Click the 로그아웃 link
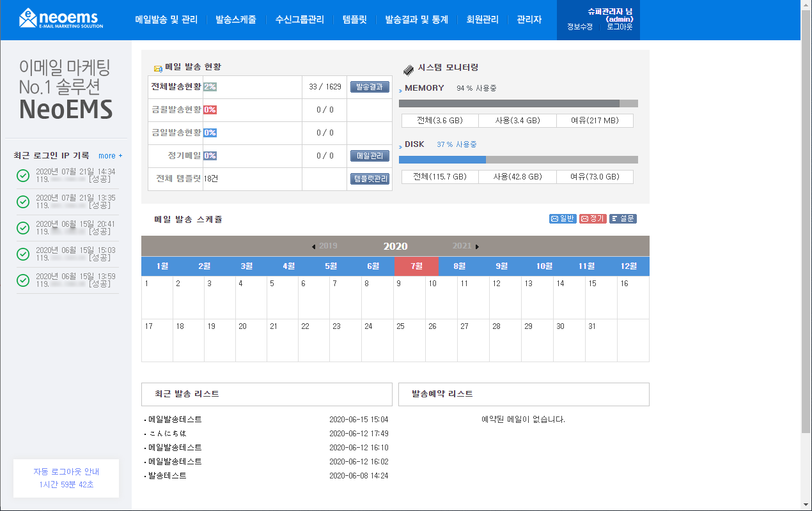Screen dimensions: 812x511 (x=620, y=27)
